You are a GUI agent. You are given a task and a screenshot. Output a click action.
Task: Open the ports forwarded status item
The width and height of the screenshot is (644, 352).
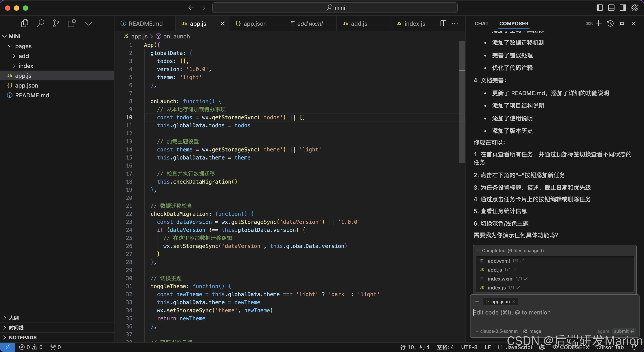(55, 347)
